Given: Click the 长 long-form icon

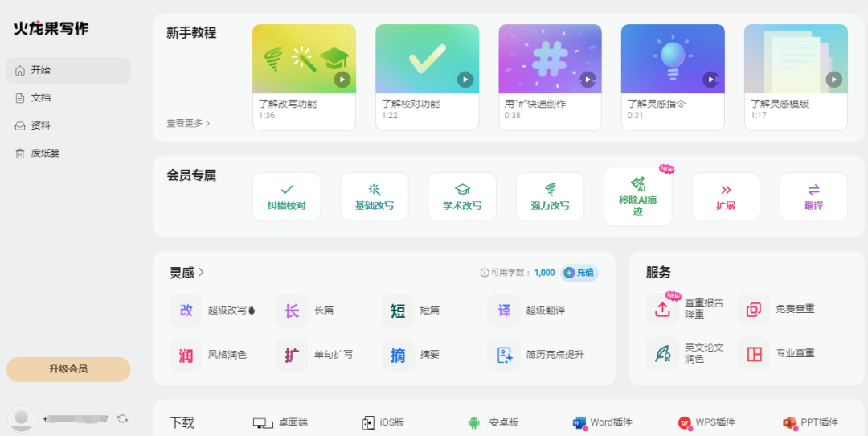Looking at the screenshot, I should pos(292,311).
